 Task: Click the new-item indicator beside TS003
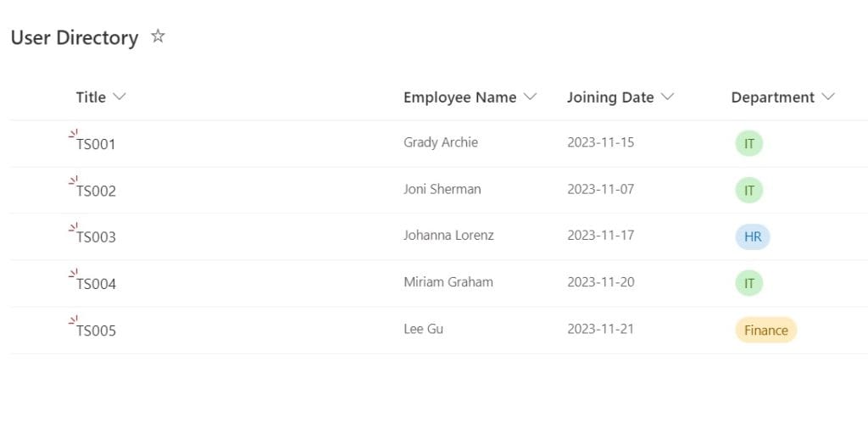coord(73,226)
